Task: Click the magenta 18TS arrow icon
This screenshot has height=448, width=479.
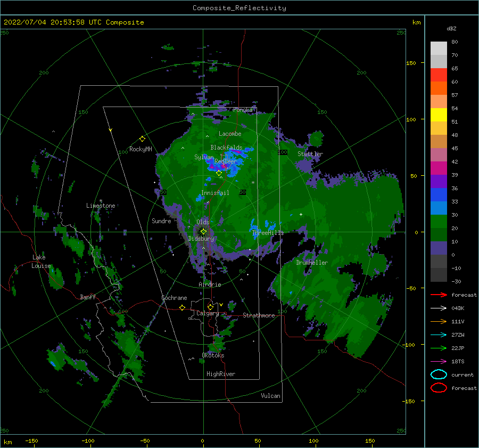Action: click(439, 362)
